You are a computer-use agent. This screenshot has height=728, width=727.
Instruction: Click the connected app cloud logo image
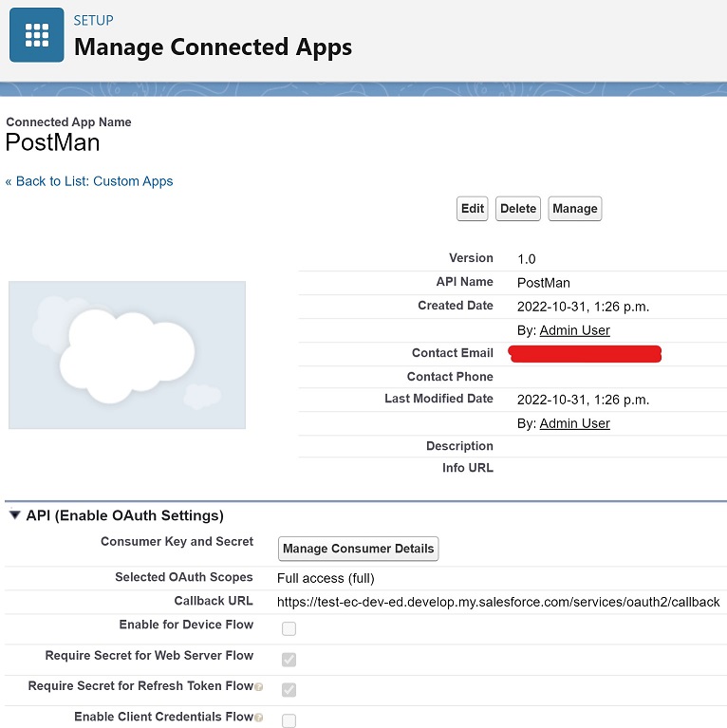(127, 355)
